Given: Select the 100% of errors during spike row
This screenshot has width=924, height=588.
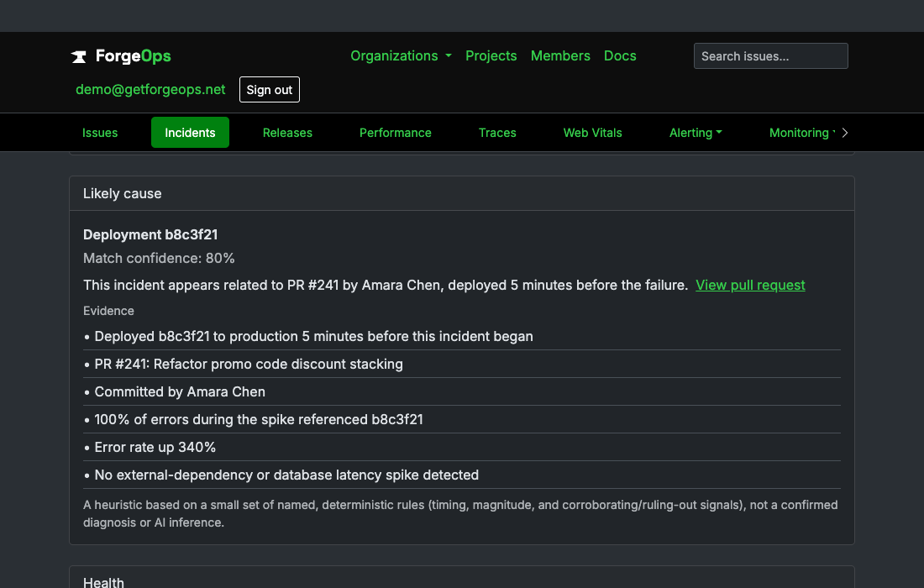Looking at the screenshot, I should coord(462,419).
